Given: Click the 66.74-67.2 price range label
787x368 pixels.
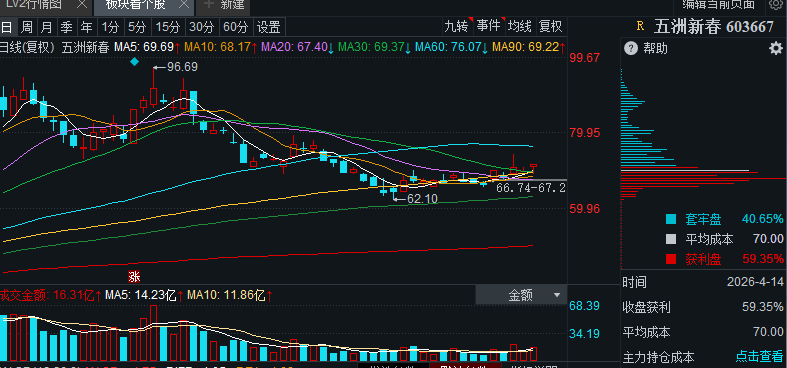Looking at the screenshot, I should (x=531, y=188).
